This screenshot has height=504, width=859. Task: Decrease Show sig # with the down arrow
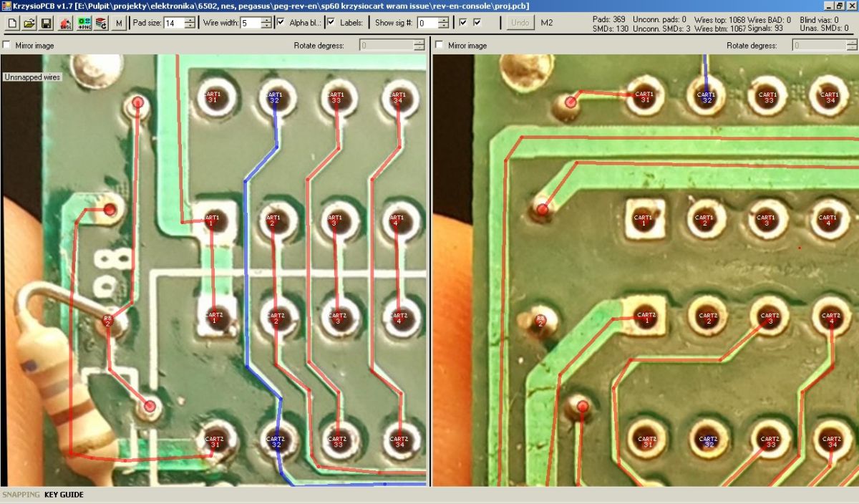[x=444, y=26]
